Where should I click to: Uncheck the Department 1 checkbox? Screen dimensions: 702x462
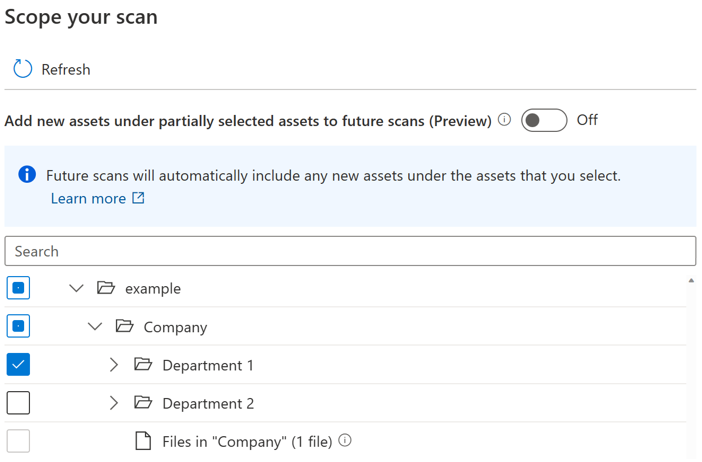pos(18,365)
